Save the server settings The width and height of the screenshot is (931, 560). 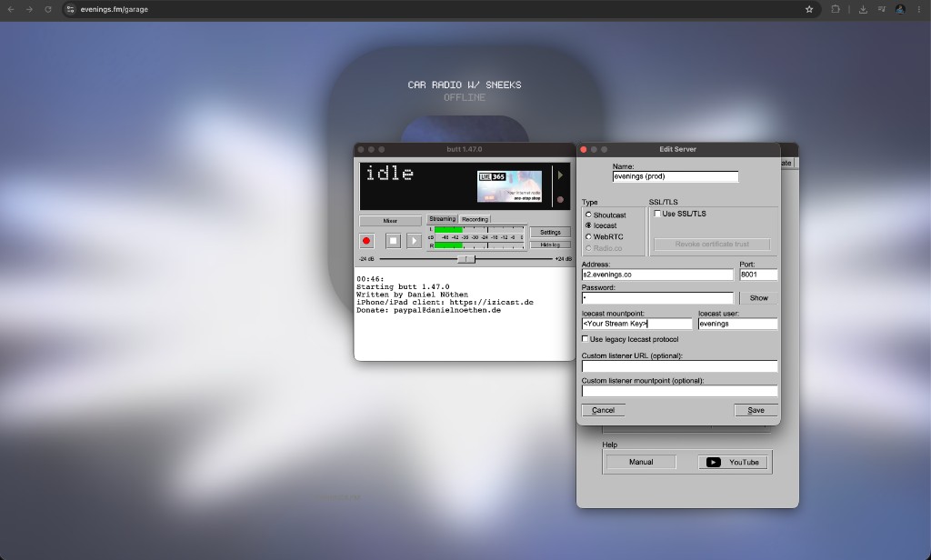tap(756, 410)
